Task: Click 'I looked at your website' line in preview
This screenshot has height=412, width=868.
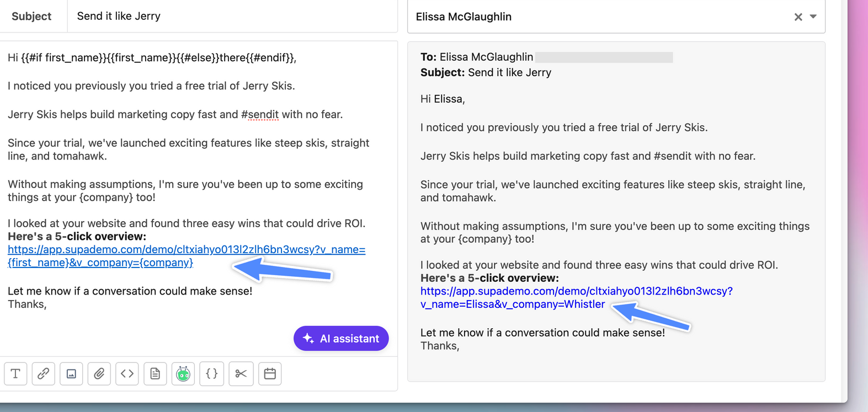Action: click(599, 265)
